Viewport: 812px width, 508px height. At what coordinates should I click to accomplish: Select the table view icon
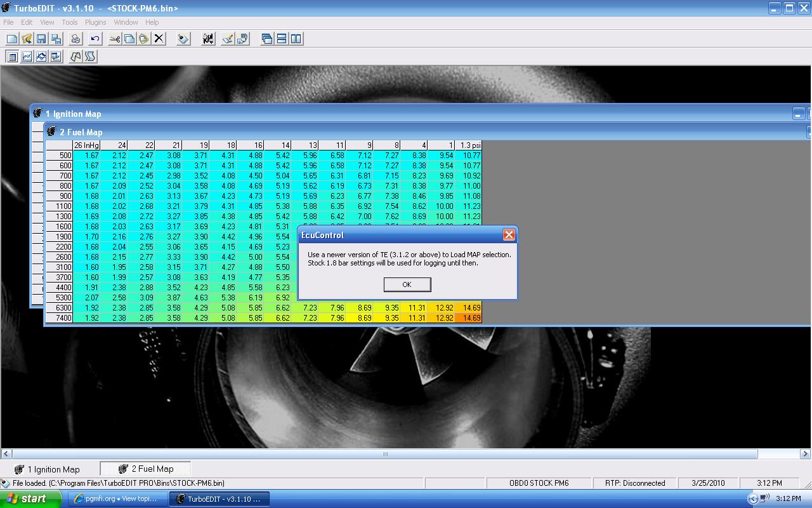point(12,57)
